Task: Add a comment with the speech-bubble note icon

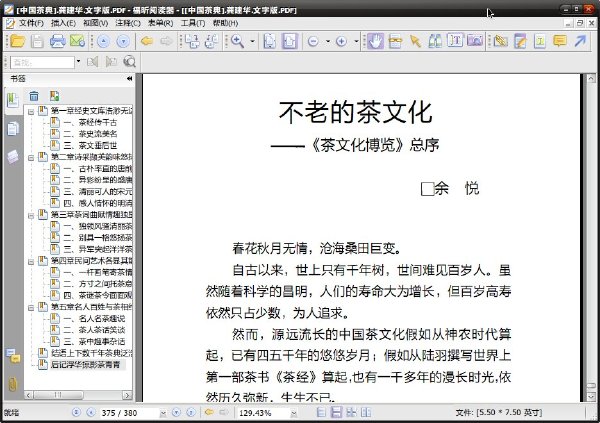Action: point(560,41)
